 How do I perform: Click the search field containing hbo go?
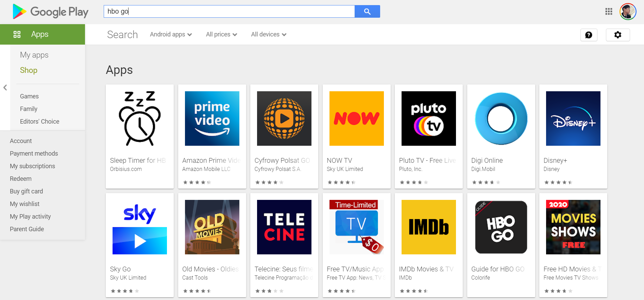229,12
